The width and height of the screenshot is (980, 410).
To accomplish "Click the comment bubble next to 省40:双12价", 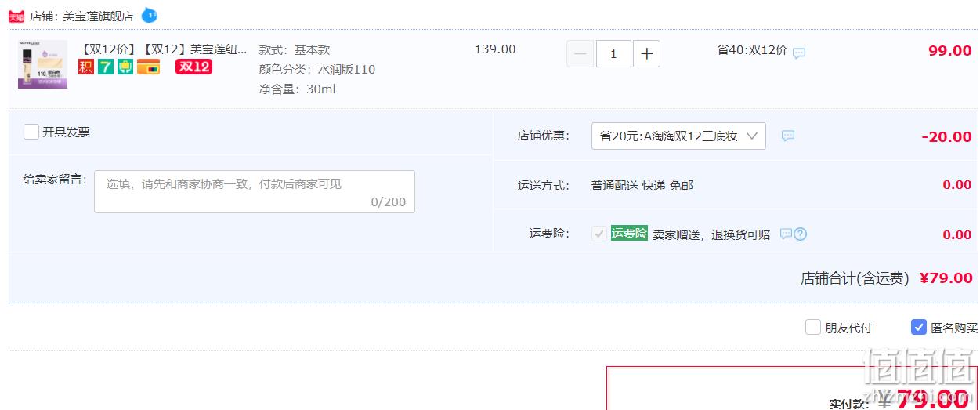I will (799, 53).
